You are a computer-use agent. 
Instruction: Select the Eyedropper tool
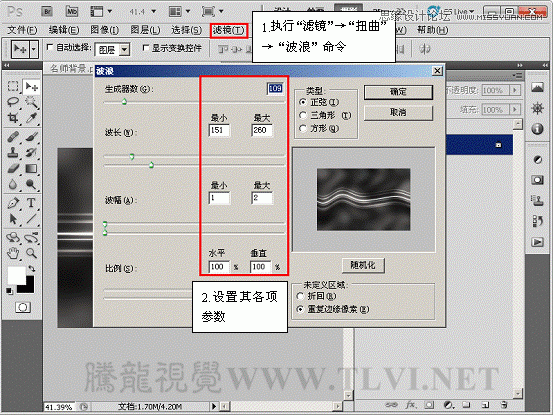click(31, 118)
